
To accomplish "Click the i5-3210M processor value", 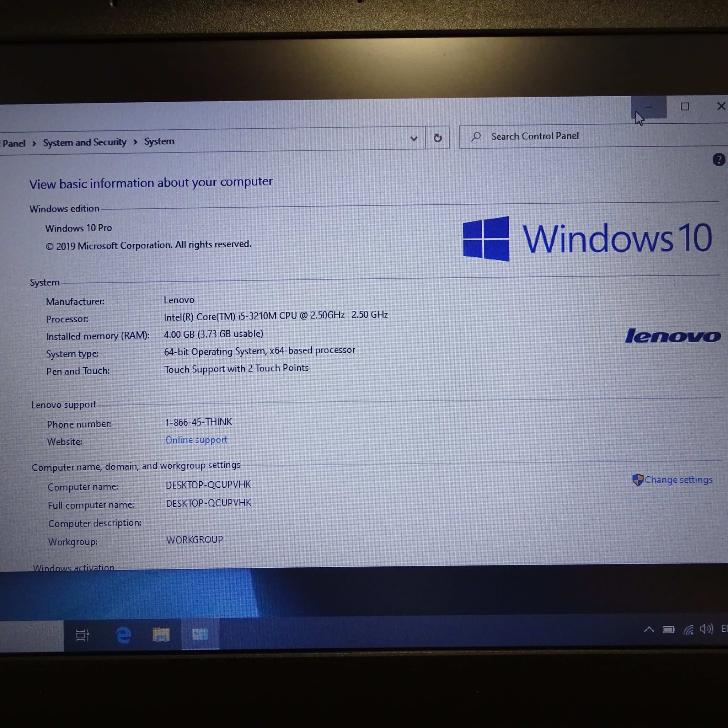I will (276, 315).
